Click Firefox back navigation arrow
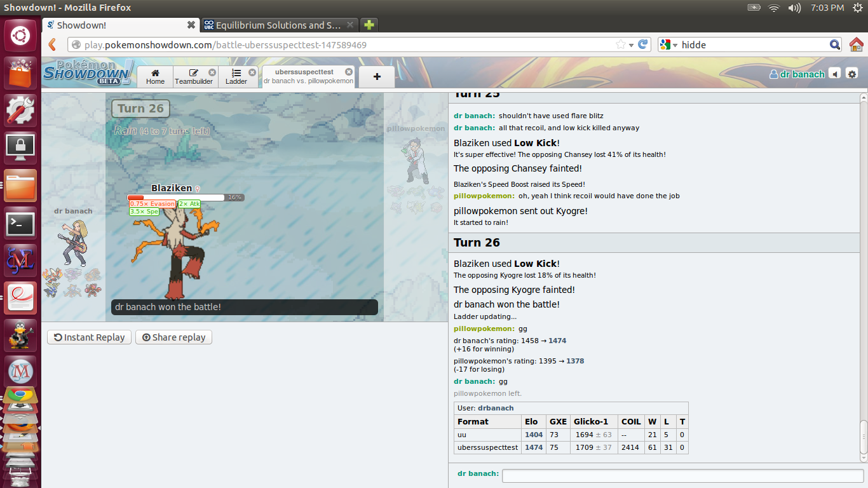868x488 pixels. click(53, 44)
